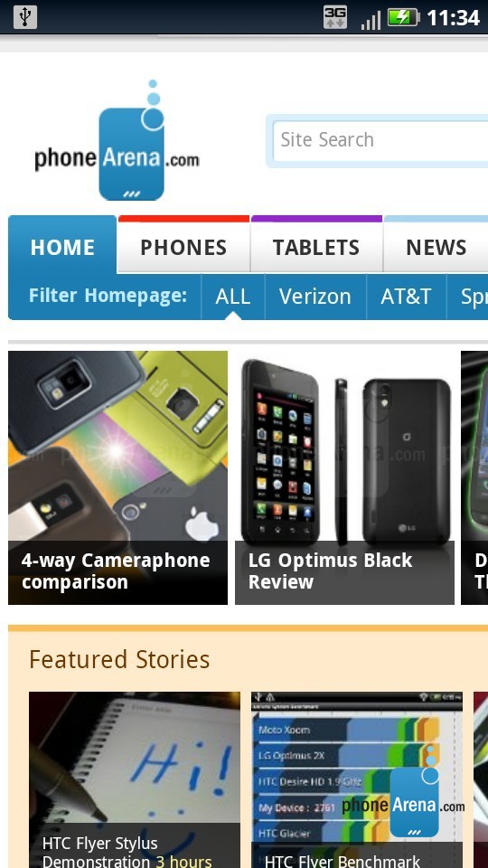Image resolution: width=488 pixels, height=868 pixels.
Task: Open the 4-way Cameraphone comparison thumbnail
Action: click(117, 477)
